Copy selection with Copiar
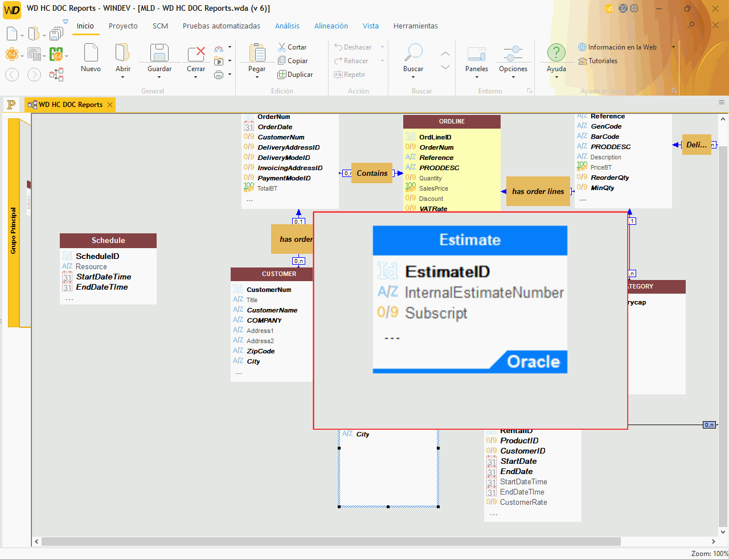 (293, 61)
